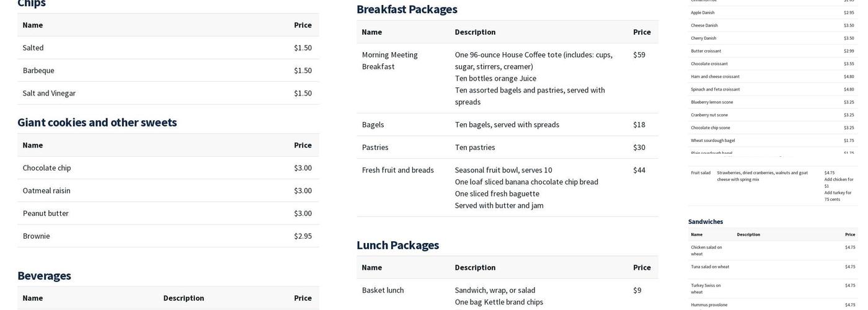
Task: Click the $59 Morning Meeting price
Action: (639, 55)
